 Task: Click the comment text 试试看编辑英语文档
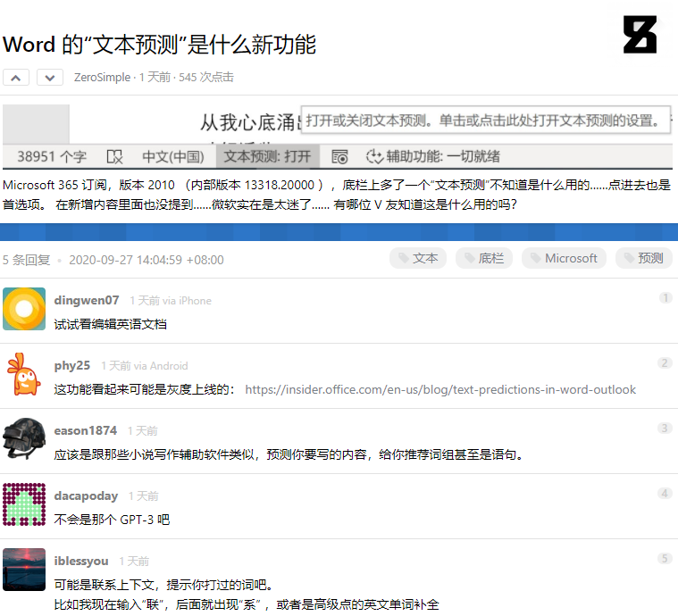pyautogui.click(x=110, y=324)
